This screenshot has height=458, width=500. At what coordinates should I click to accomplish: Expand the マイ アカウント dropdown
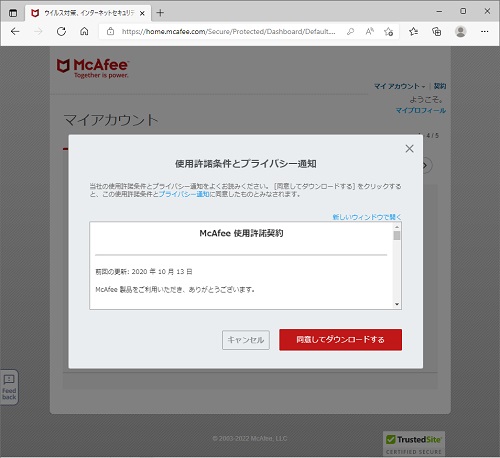point(399,86)
